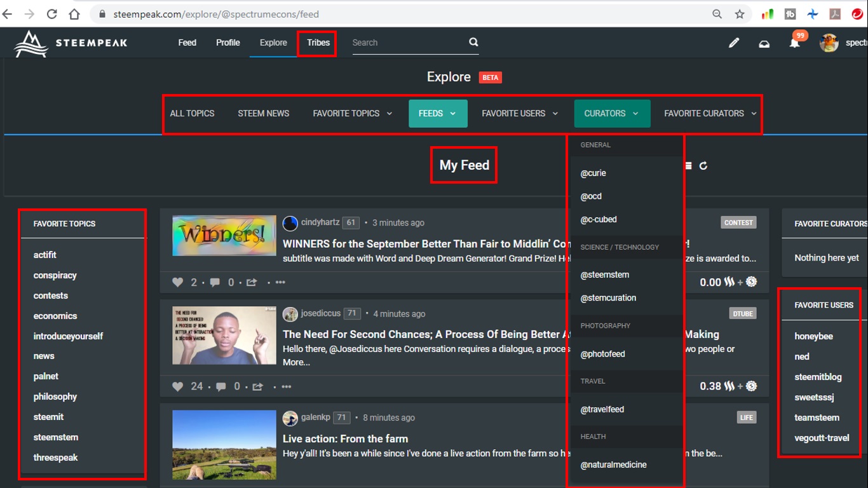The height and width of the screenshot is (488, 868).
Task: Click the browser home button
Action: point(74,14)
